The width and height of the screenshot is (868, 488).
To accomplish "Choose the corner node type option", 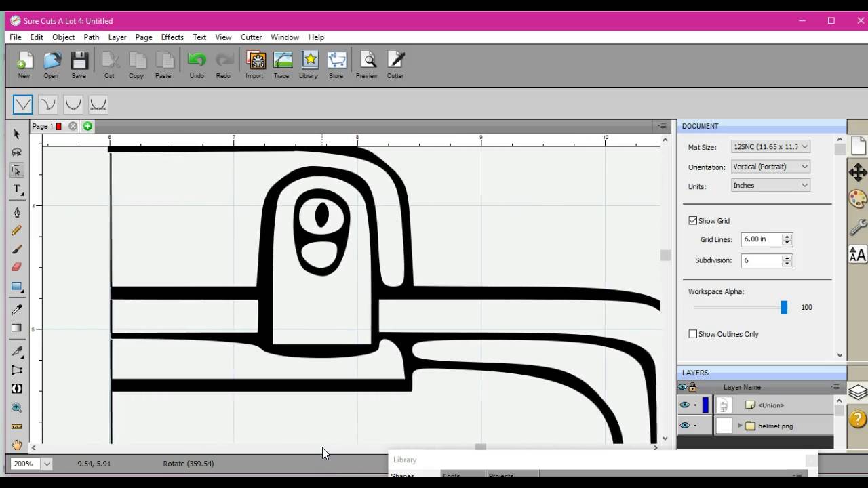I will coord(22,104).
